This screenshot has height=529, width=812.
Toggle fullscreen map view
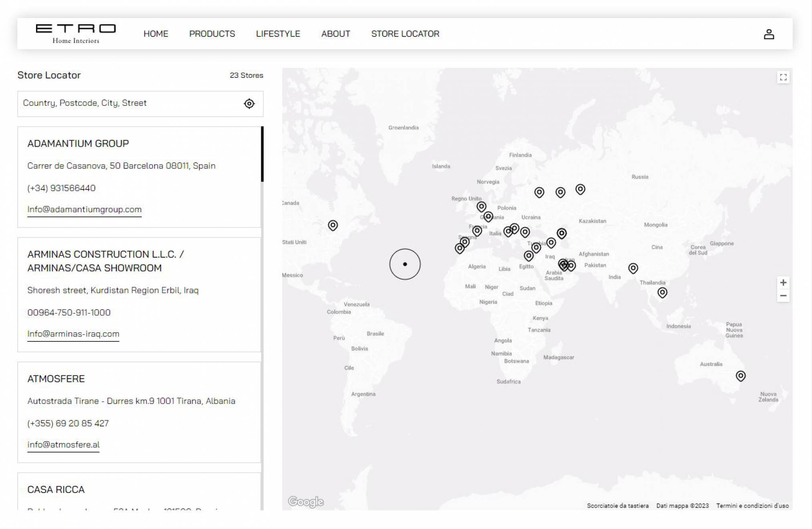[x=783, y=77]
